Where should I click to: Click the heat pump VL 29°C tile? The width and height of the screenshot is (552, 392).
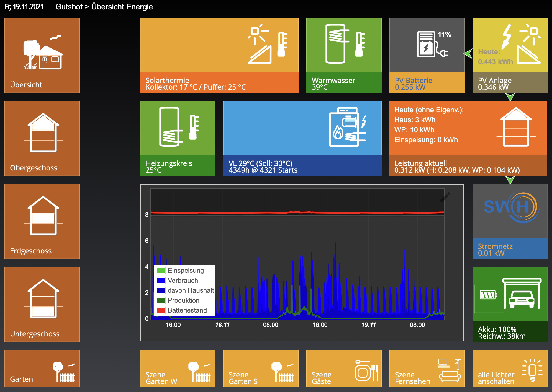(x=302, y=138)
